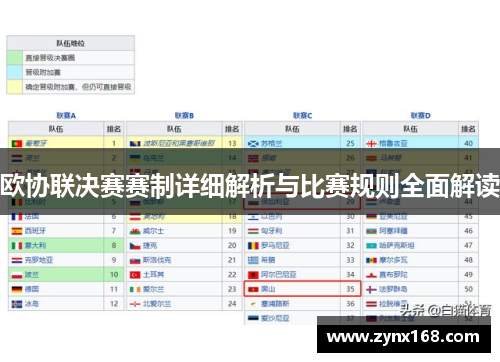Click the light blue legend swatch for 晋级附加赛
Screen dimensions: 500x362
pyautogui.click(x=15, y=72)
